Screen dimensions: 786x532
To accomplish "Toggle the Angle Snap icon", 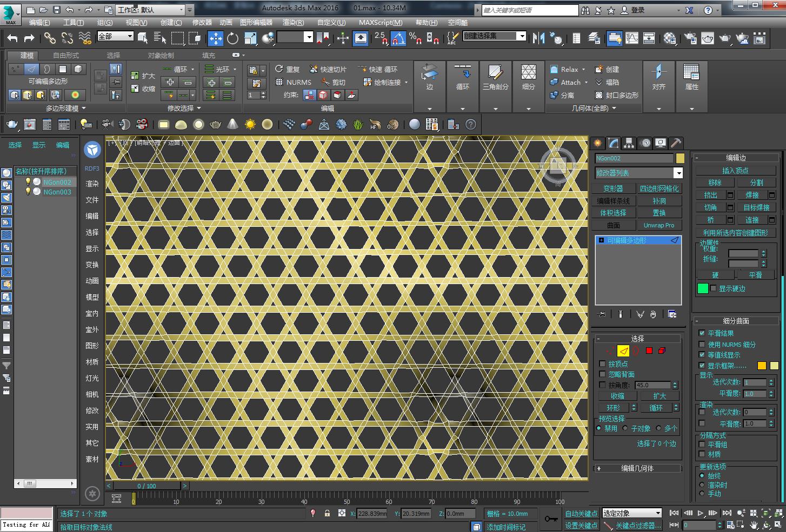I will coord(398,38).
